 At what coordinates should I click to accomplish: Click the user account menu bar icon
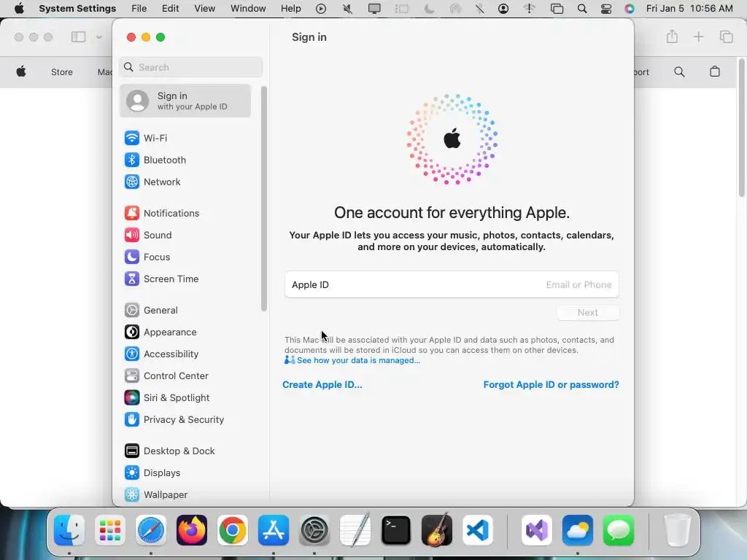tap(503, 9)
